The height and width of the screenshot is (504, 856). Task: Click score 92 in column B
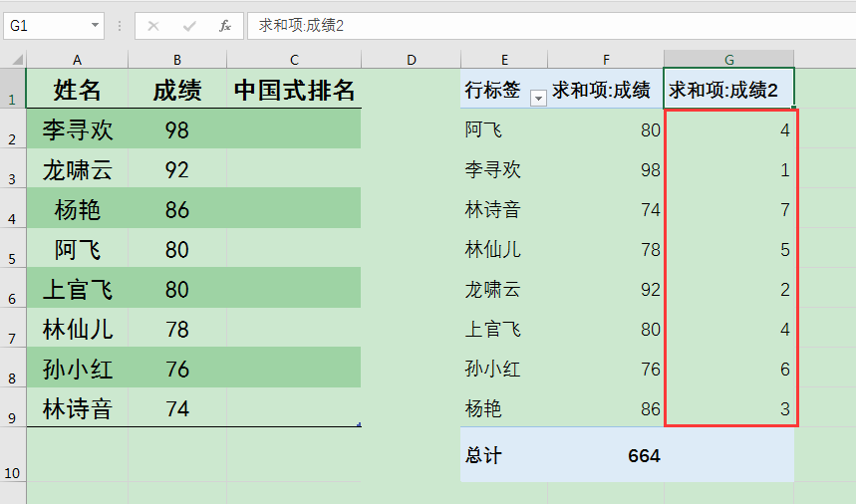(177, 169)
